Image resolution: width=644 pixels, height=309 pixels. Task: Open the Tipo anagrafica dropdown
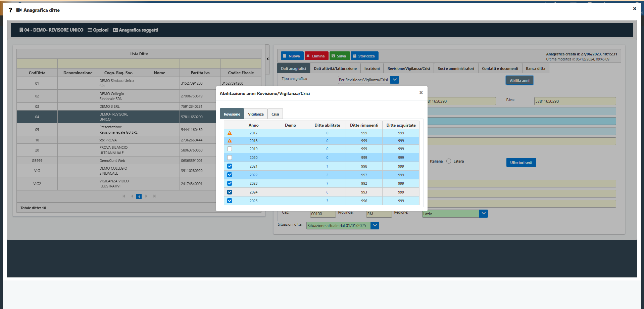[395, 80]
